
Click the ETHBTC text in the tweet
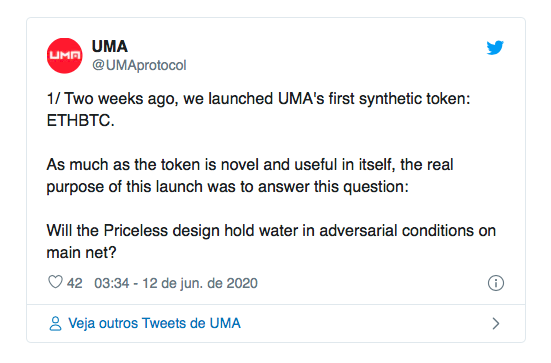[x=80, y=121]
